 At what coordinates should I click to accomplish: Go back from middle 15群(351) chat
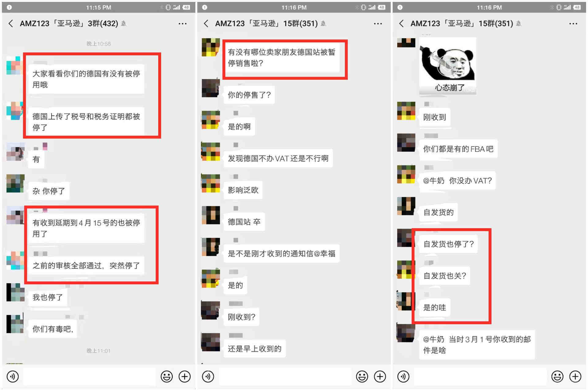point(206,24)
